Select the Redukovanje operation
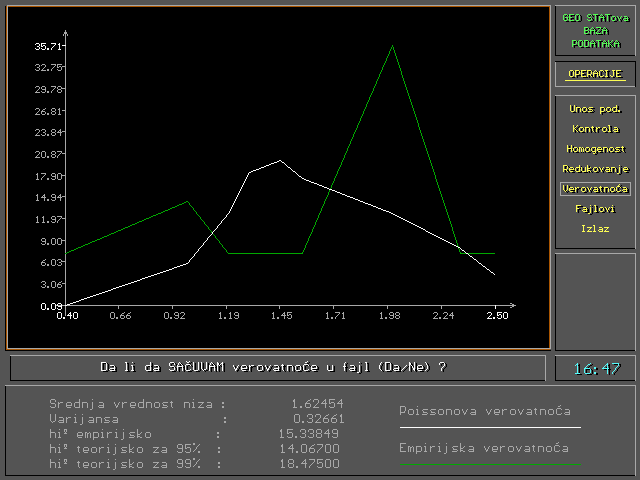 point(595,168)
